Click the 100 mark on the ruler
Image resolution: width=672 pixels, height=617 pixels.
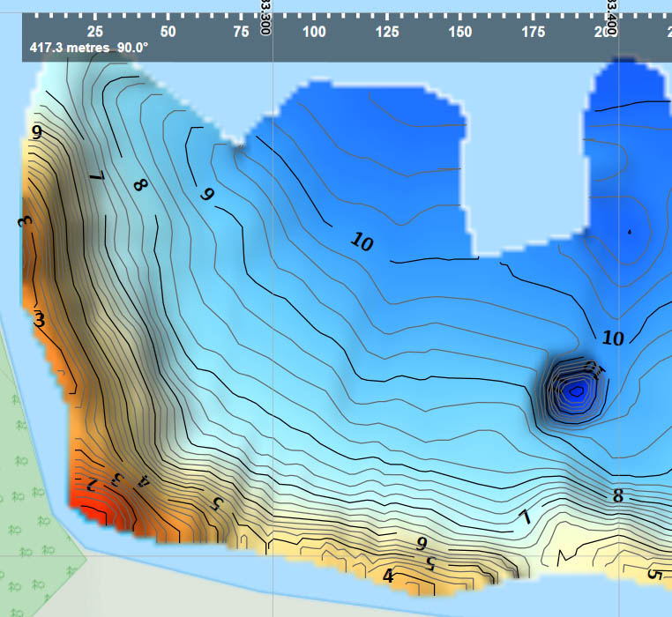[314, 31]
